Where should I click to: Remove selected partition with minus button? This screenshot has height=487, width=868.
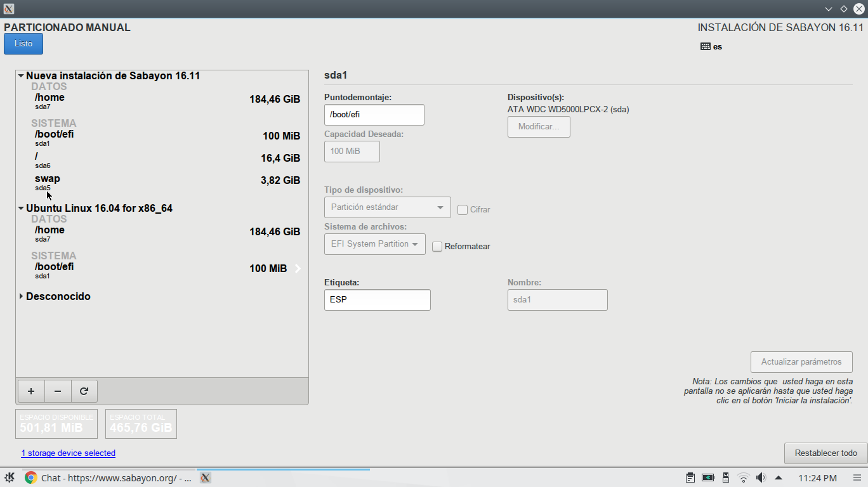point(58,391)
